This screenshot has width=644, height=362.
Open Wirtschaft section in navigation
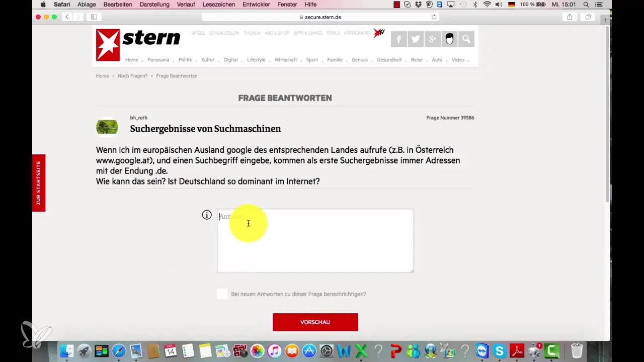click(x=286, y=60)
